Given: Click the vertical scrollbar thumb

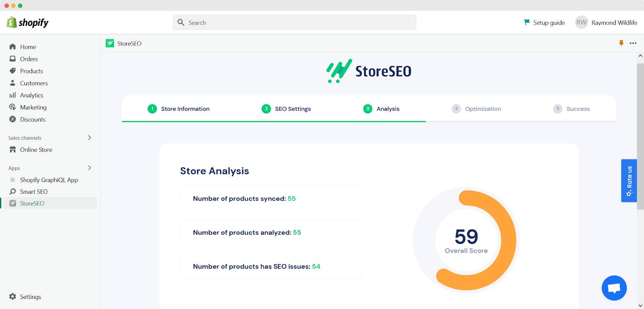Looking at the screenshot, I should coord(640,136).
